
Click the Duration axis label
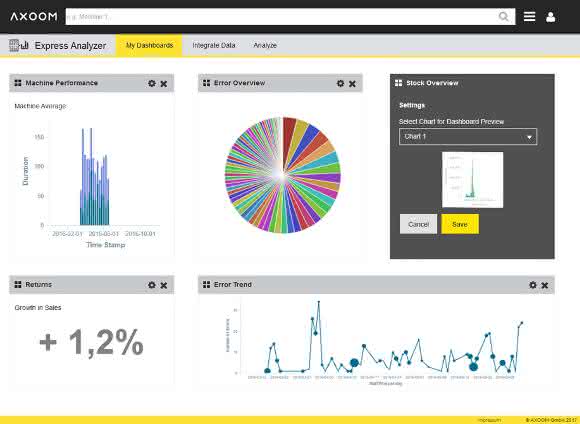click(26, 171)
